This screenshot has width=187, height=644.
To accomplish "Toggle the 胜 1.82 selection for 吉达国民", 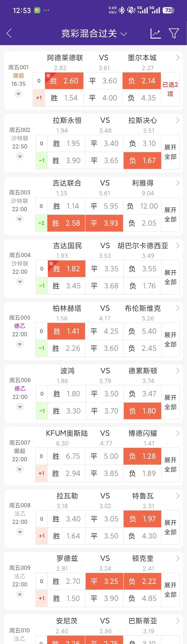I will (66, 268).
